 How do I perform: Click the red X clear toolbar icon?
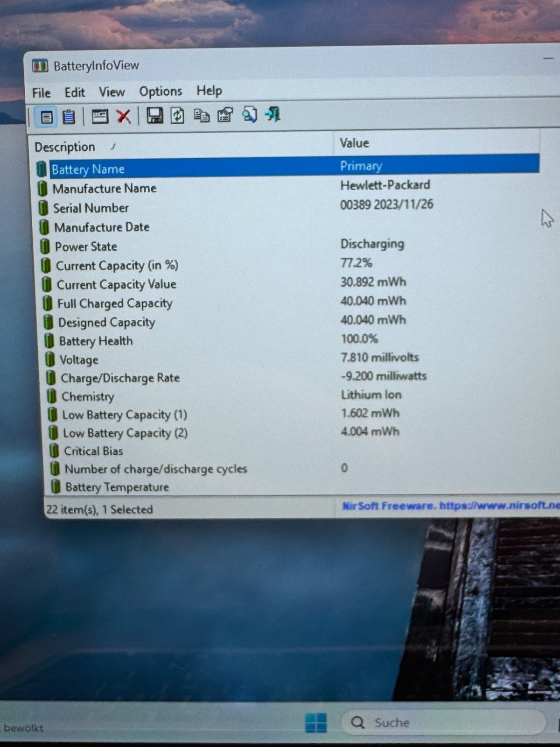(124, 116)
